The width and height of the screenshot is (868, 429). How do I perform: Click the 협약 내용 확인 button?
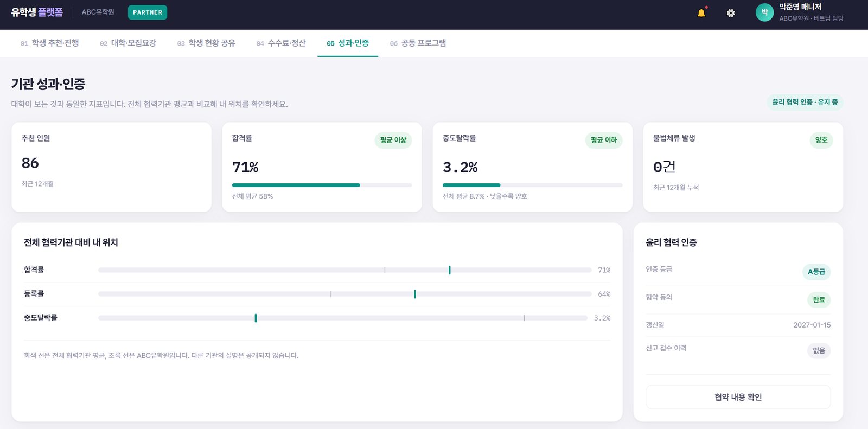[x=738, y=397]
